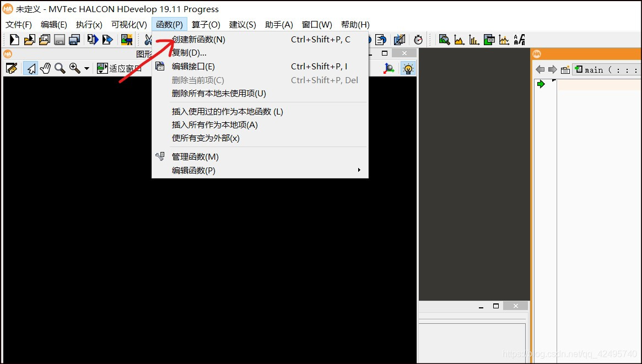Select the Zoom In plus-magnifier tool
Screen dimensions: 642x364
tap(75, 68)
